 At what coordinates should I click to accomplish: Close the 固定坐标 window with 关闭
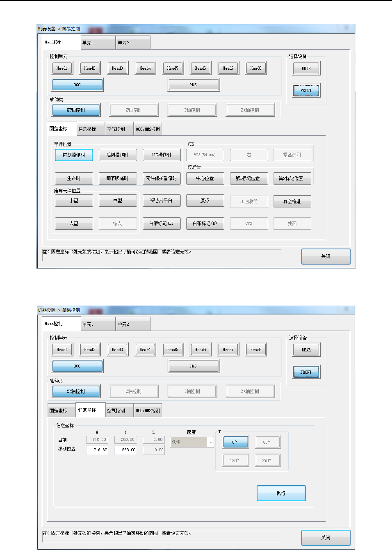tap(326, 256)
